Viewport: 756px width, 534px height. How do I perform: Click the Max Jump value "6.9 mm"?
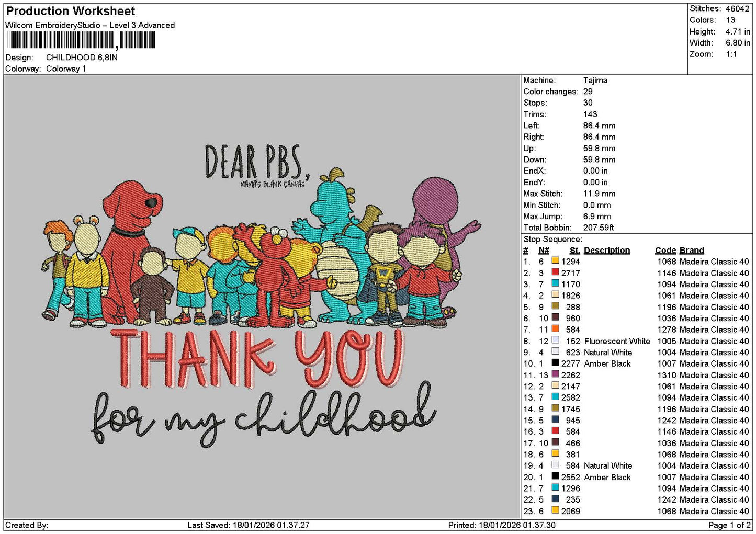(597, 217)
